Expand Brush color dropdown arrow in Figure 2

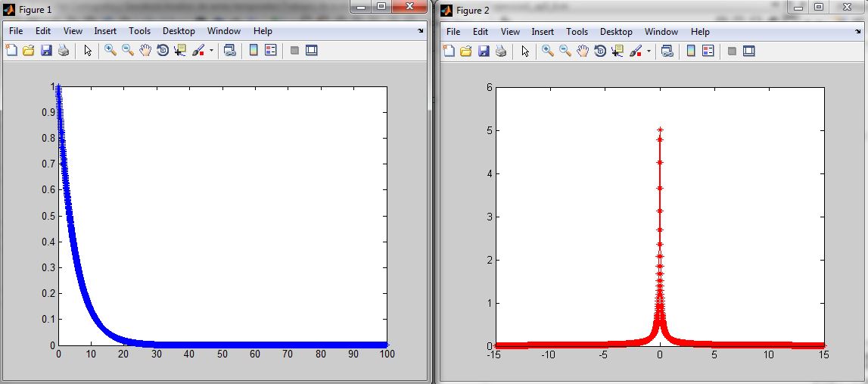click(649, 52)
